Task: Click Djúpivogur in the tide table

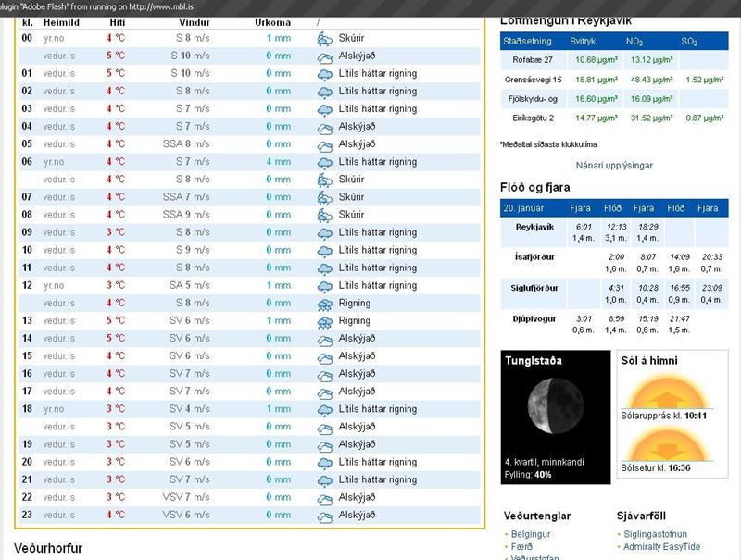Action: pyautogui.click(x=534, y=318)
